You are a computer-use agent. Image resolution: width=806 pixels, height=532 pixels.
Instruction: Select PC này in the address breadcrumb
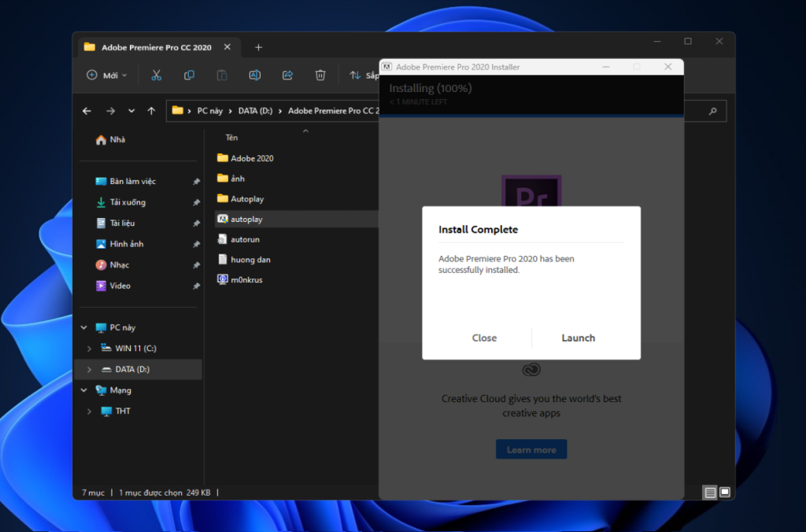click(x=209, y=111)
